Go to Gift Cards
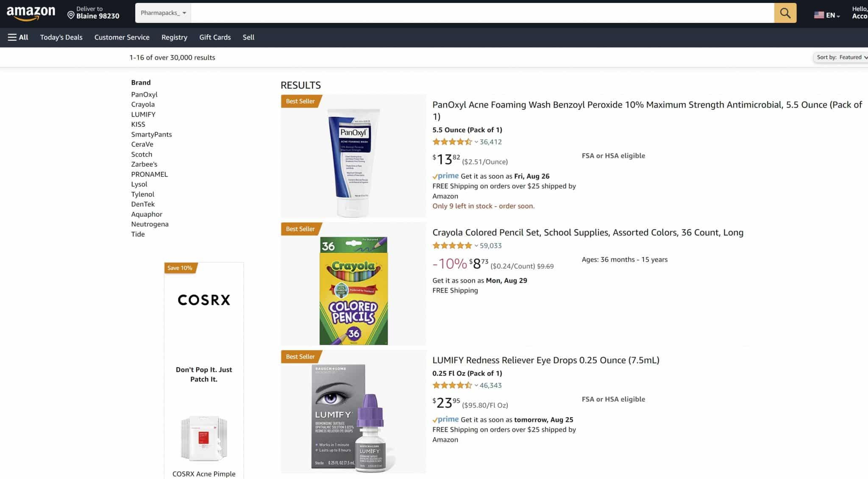Image resolution: width=868 pixels, height=479 pixels. [x=215, y=37]
